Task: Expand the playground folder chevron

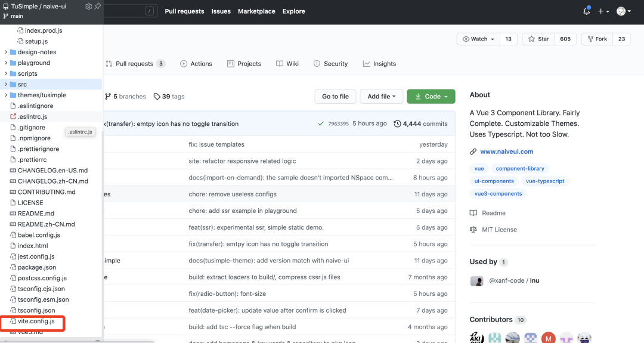Action: click(x=6, y=63)
